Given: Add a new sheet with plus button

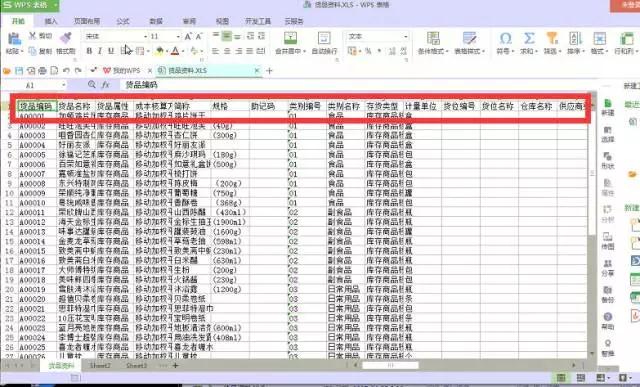Looking at the screenshot, I should pyautogui.click(x=176, y=365).
